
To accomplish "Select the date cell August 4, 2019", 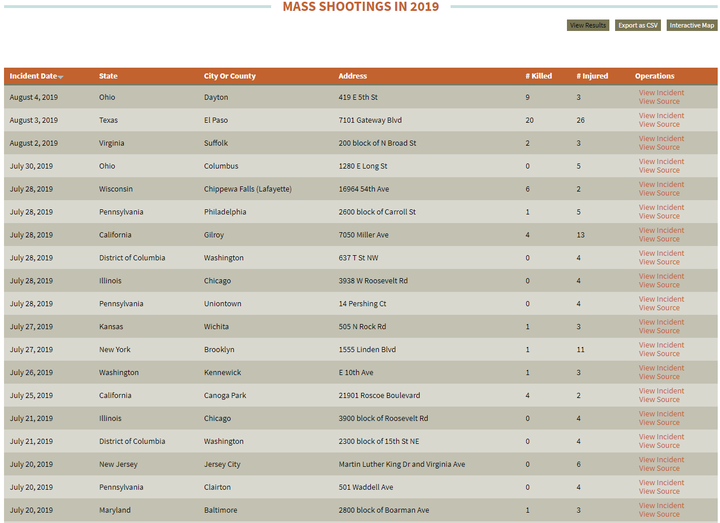I will click(x=34, y=97).
